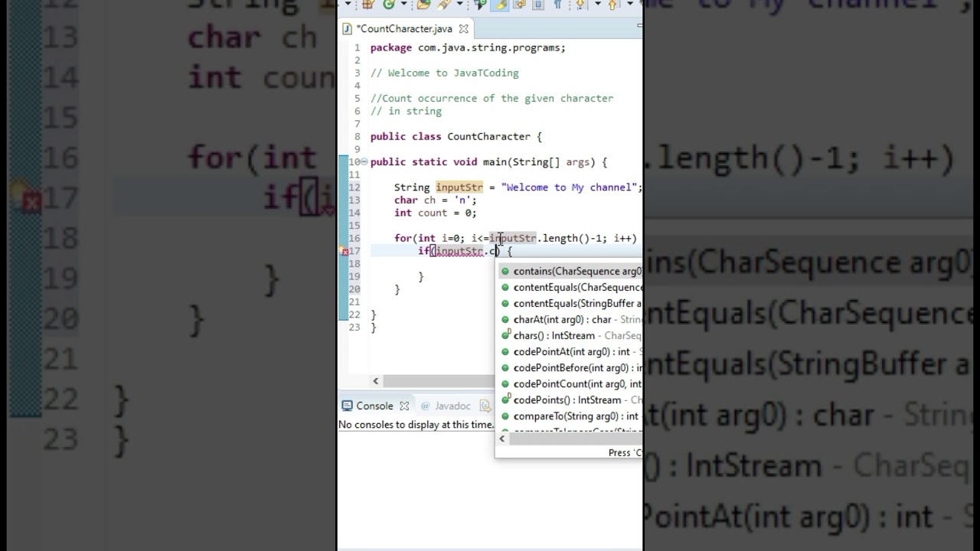Click the Console monitor icon
Image resolution: width=980 pixels, height=551 pixels.
pos(347,406)
